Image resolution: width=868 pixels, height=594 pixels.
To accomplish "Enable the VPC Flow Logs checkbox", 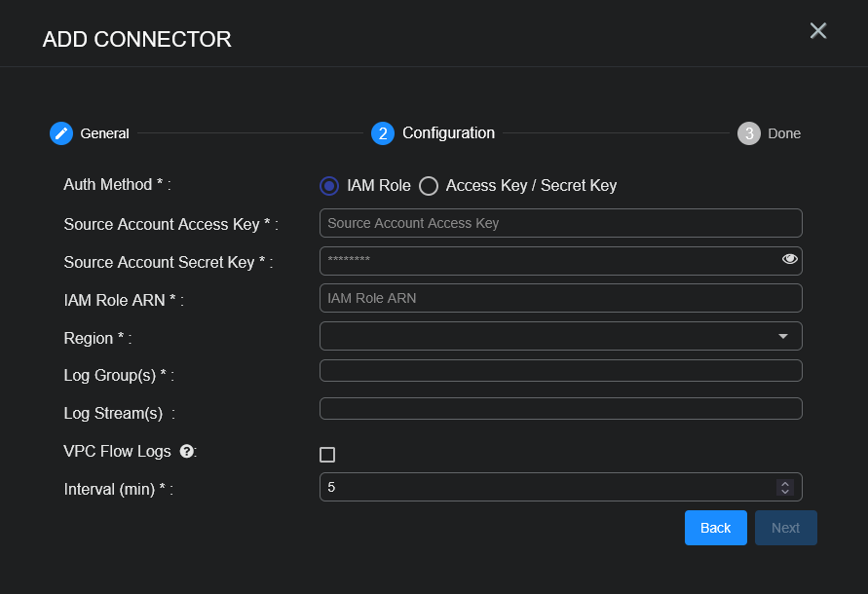I will click(327, 455).
